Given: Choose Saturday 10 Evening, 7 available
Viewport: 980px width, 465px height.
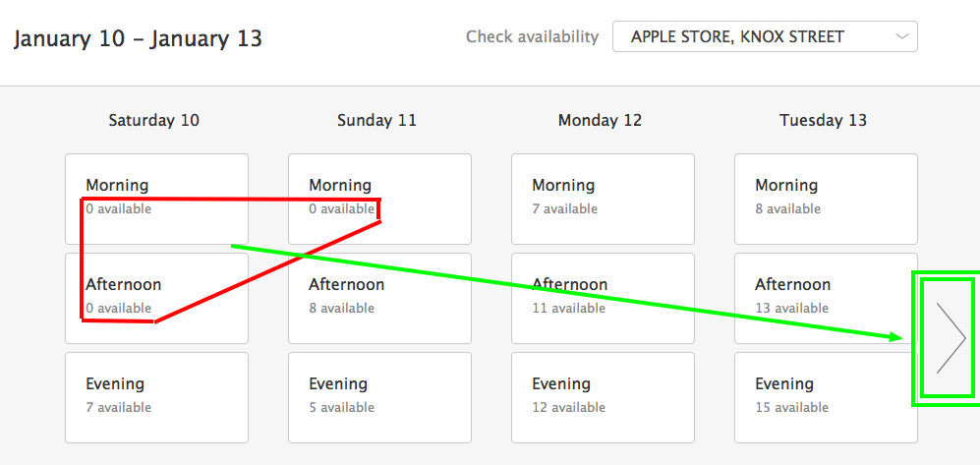Looking at the screenshot, I should tap(156, 397).
